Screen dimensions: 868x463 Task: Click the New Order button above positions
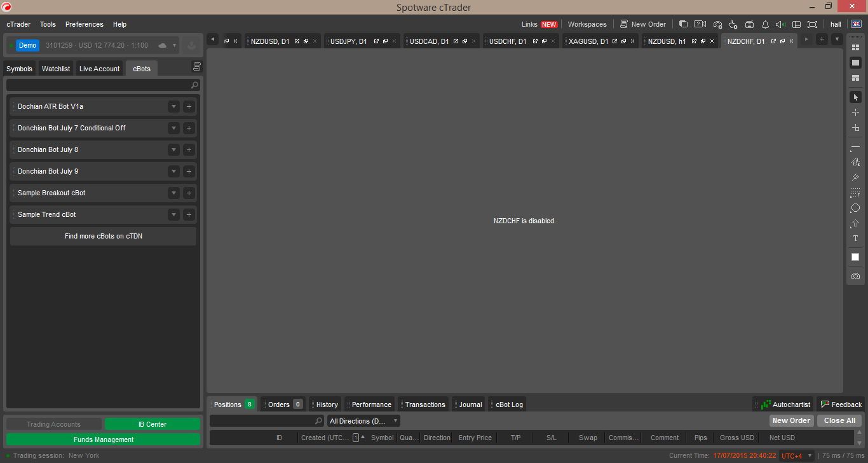click(791, 420)
